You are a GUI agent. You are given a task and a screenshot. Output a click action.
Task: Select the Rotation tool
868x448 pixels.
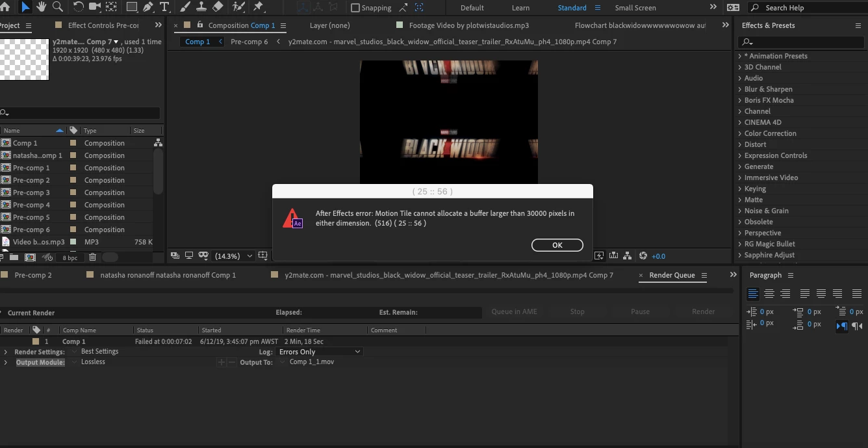click(x=79, y=7)
